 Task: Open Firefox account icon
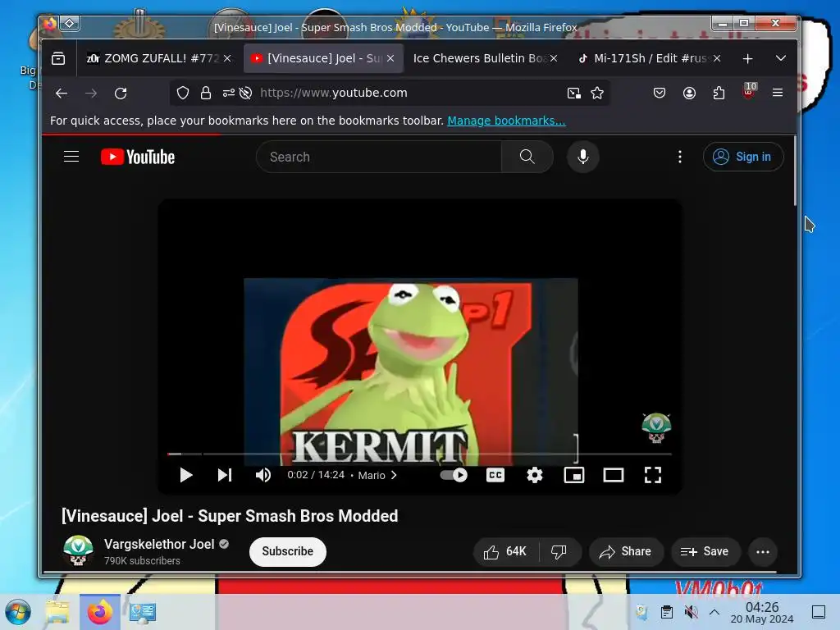pyautogui.click(x=689, y=94)
